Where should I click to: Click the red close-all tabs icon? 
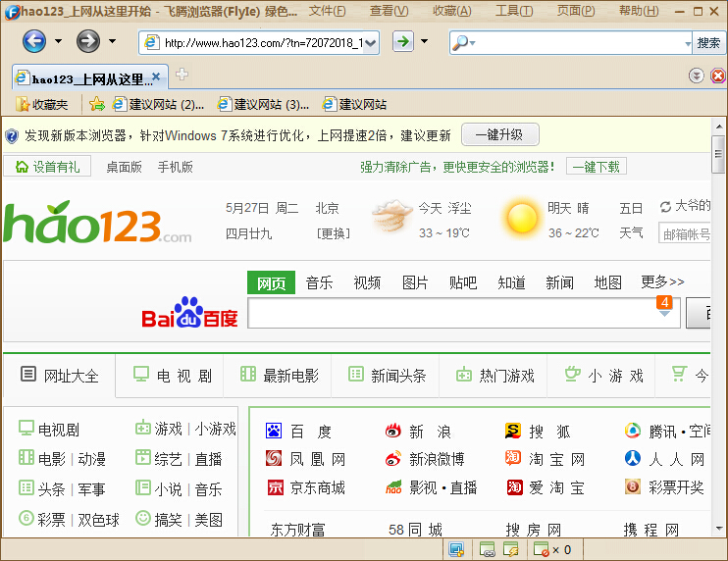[x=718, y=76]
